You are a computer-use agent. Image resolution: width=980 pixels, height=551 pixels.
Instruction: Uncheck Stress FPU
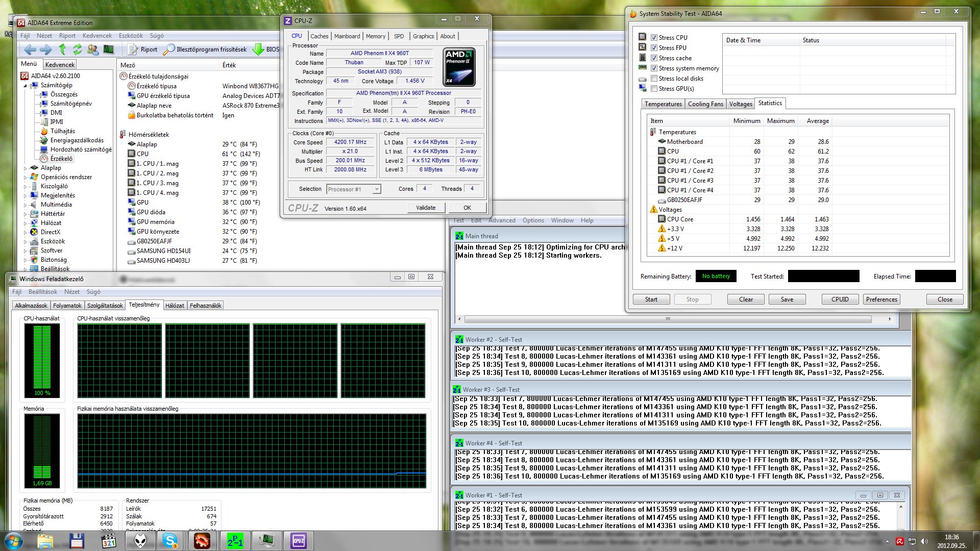pos(654,47)
